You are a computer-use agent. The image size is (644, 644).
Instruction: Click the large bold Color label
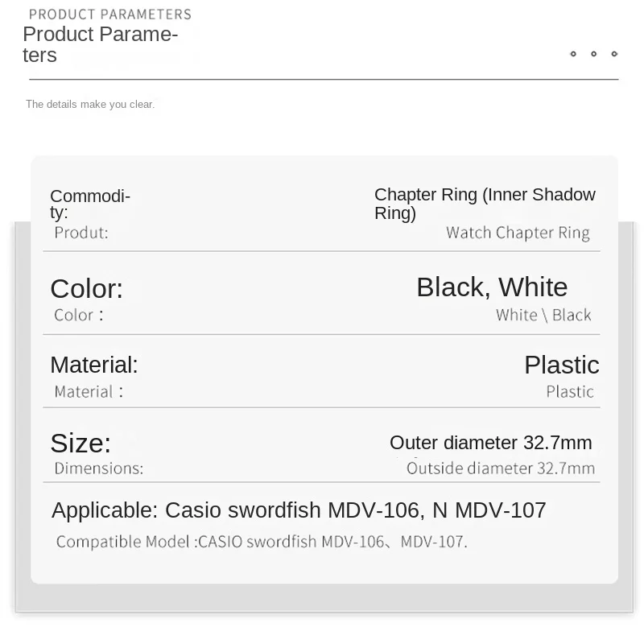(x=86, y=288)
